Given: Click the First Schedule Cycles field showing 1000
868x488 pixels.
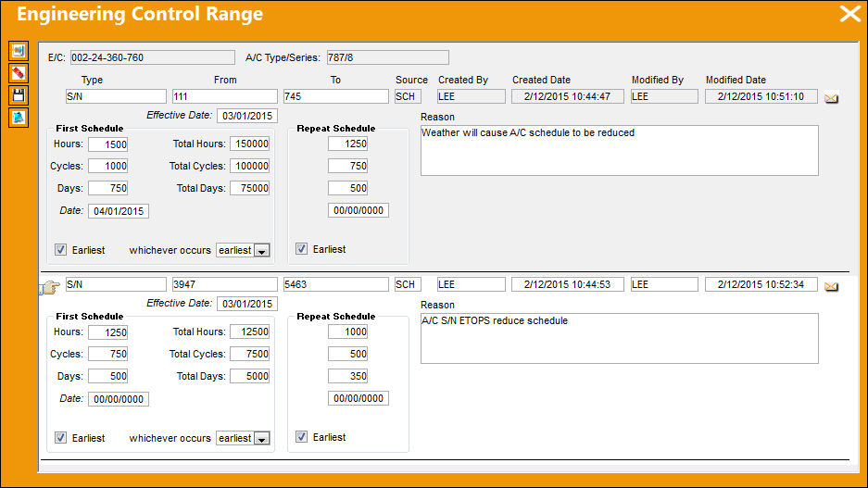Looking at the screenshot, I should pos(108,166).
